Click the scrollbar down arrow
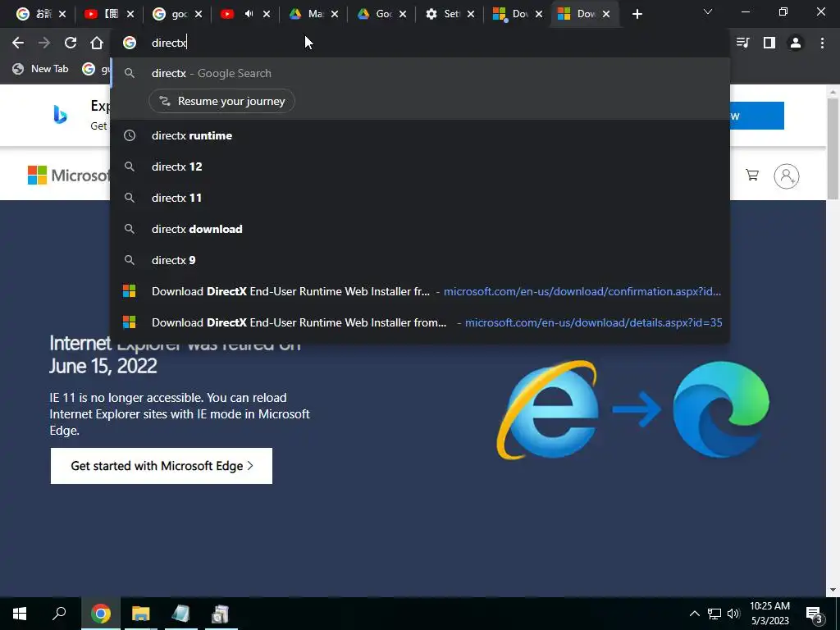Screen dimensions: 840x630 coord(833,590)
